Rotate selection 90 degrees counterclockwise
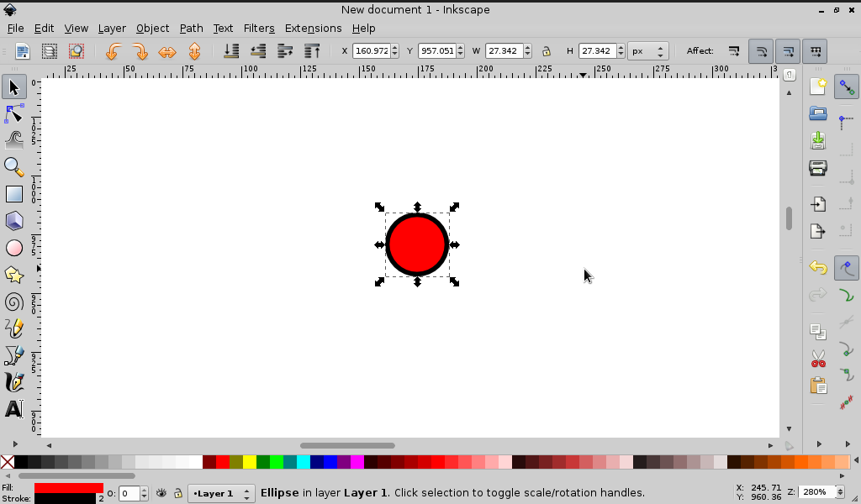The height and width of the screenshot is (504, 861). (x=114, y=51)
